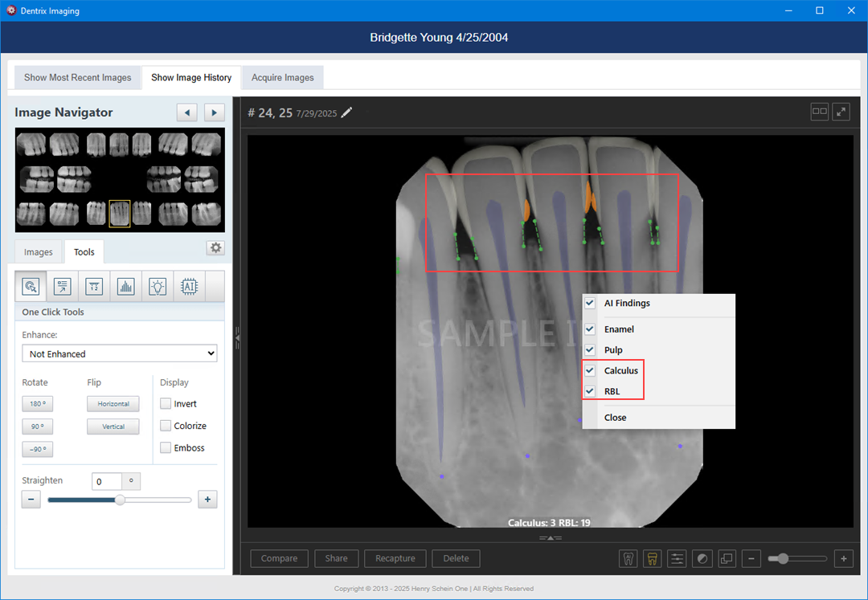This screenshot has height=600, width=868.
Task: Rotate image 180 degrees
Action: tap(38, 404)
